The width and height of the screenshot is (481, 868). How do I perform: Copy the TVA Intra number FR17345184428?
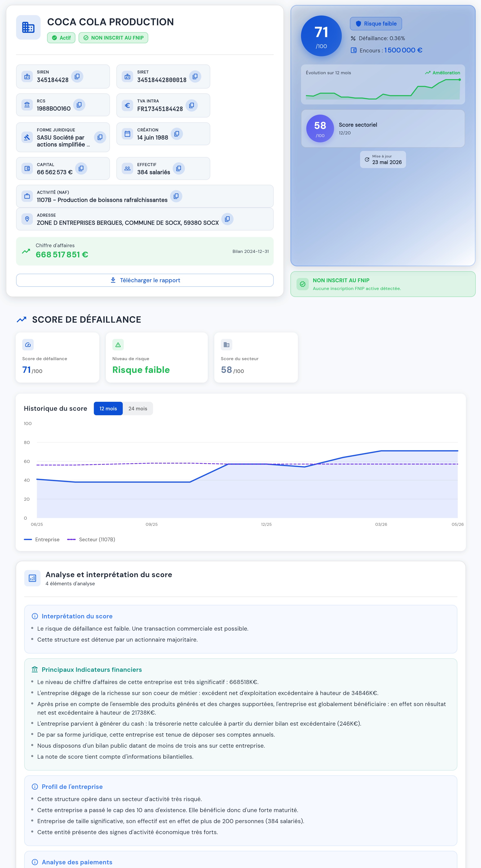click(x=192, y=105)
